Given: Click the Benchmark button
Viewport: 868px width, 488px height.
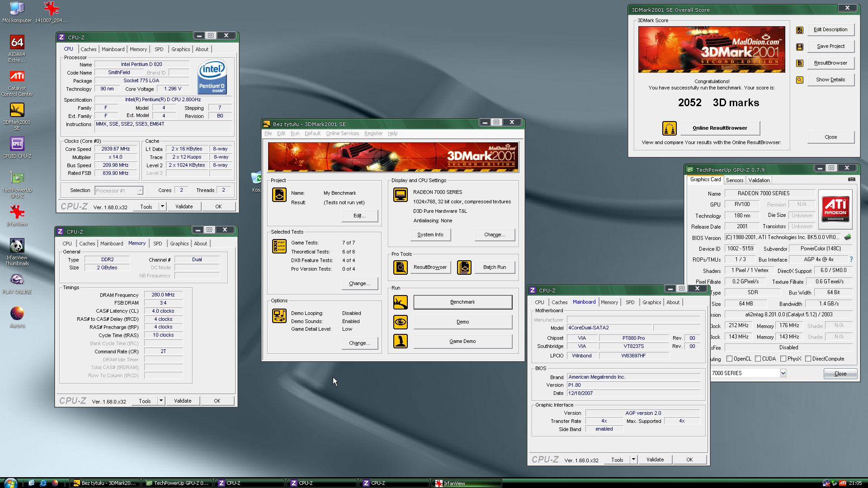Looking at the screenshot, I should click(462, 302).
